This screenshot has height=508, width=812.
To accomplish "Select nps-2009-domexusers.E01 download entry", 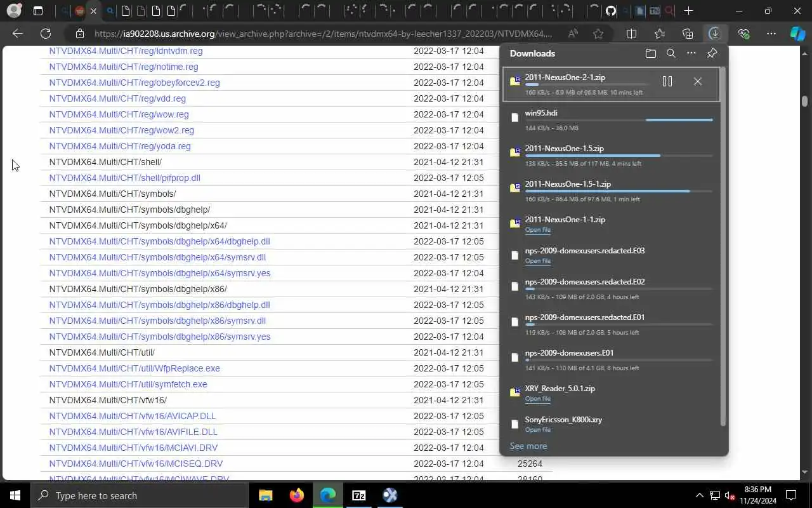I will [611, 360].
